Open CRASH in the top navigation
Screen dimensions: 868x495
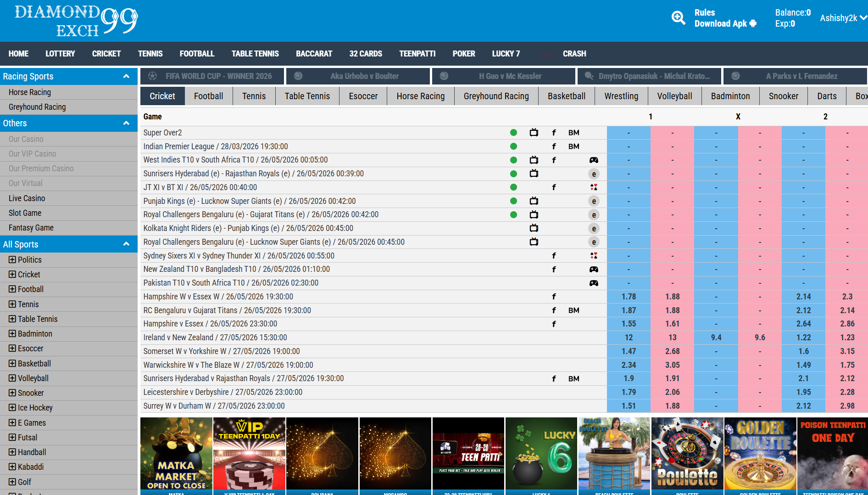click(574, 54)
